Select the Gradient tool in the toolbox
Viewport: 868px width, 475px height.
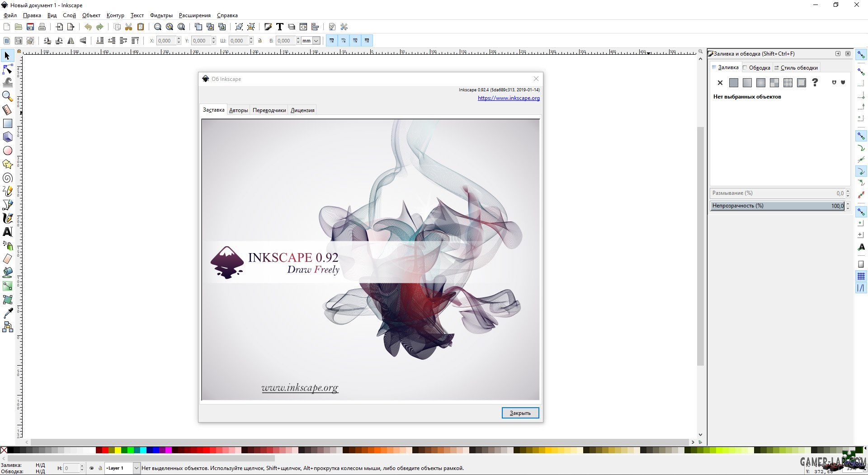7,286
